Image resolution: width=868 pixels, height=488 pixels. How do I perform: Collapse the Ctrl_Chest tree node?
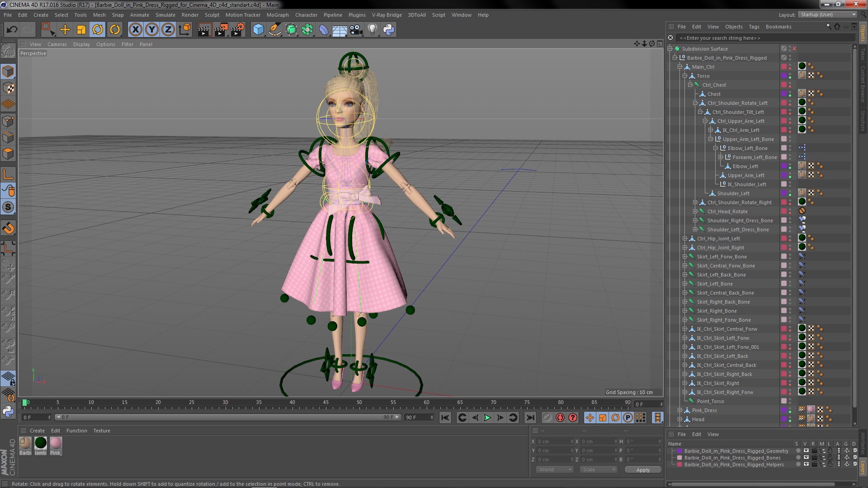[x=690, y=85]
